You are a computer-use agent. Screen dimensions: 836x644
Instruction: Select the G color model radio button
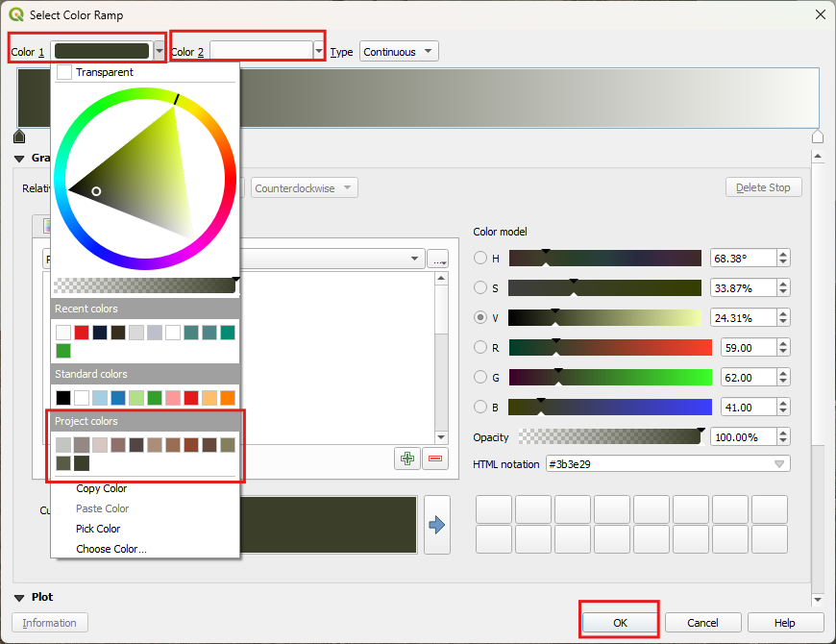pyautogui.click(x=479, y=377)
